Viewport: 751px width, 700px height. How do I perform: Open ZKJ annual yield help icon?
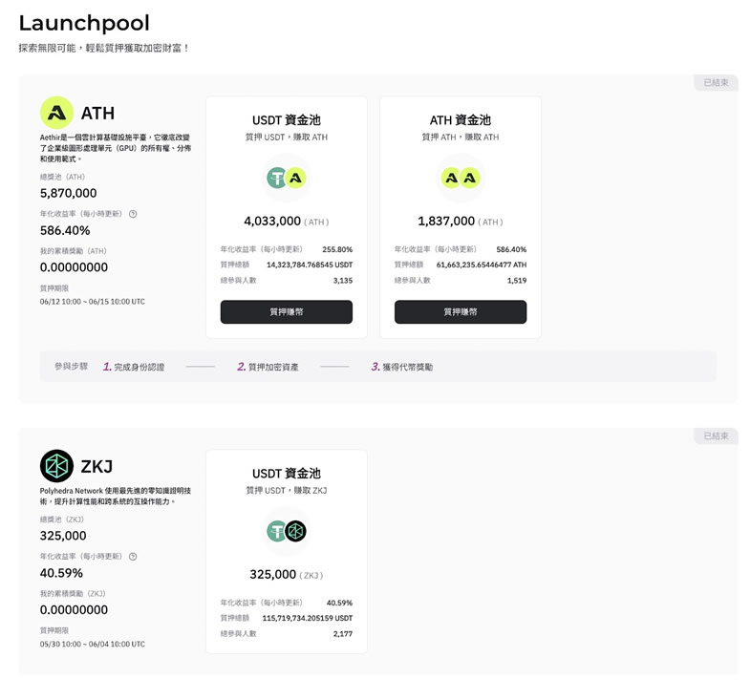[133, 557]
